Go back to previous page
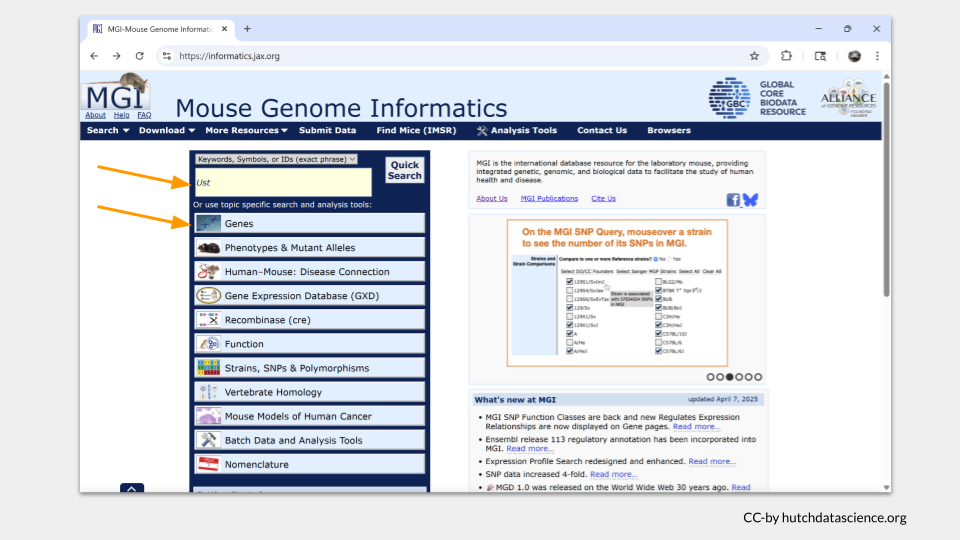Screen dimensions: 960x540 (x=94, y=56)
